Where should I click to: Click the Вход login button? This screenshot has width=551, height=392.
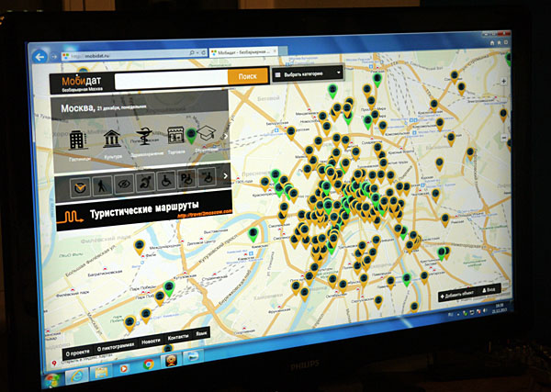pyautogui.click(x=489, y=290)
